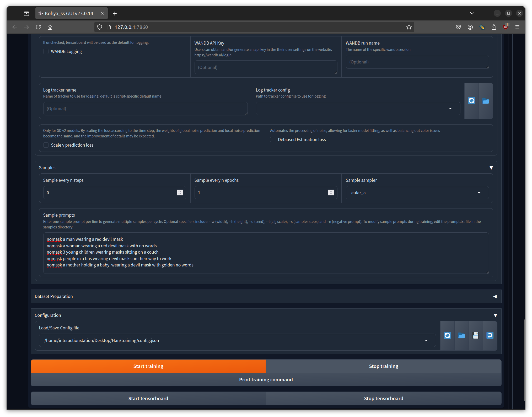The image size is (532, 417).
Task: Go to the browser home page icon
Action: point(50,27)
